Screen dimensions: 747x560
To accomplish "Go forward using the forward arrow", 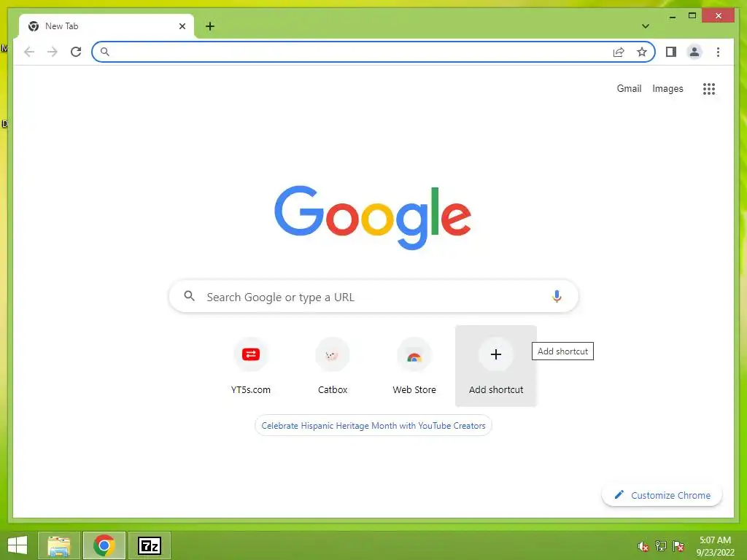I will (53, 52).
